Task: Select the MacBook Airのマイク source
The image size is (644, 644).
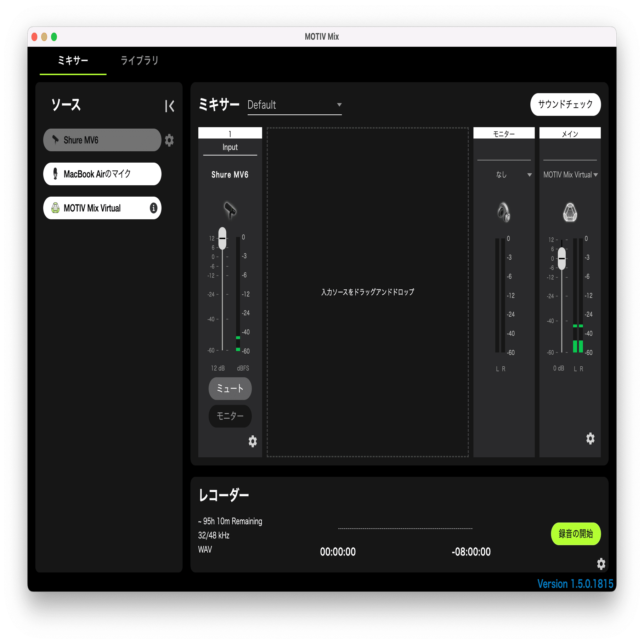Action: click(102, 174)
